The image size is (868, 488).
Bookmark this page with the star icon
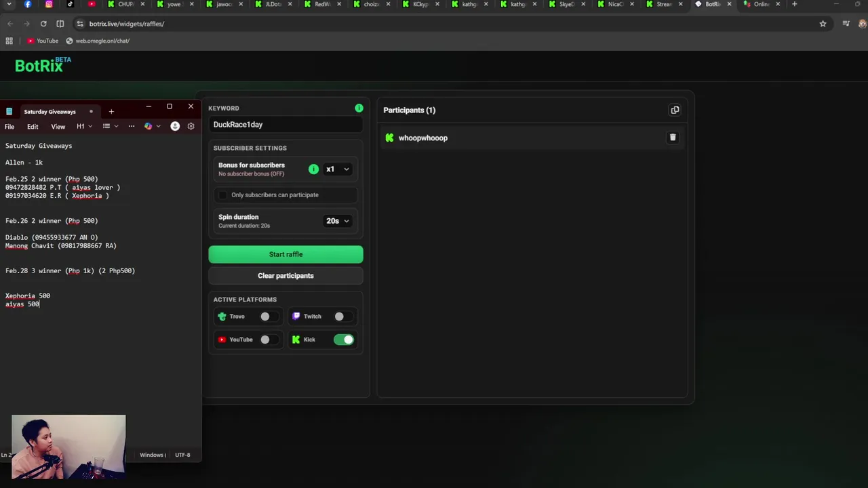click(x=823, y=24)
